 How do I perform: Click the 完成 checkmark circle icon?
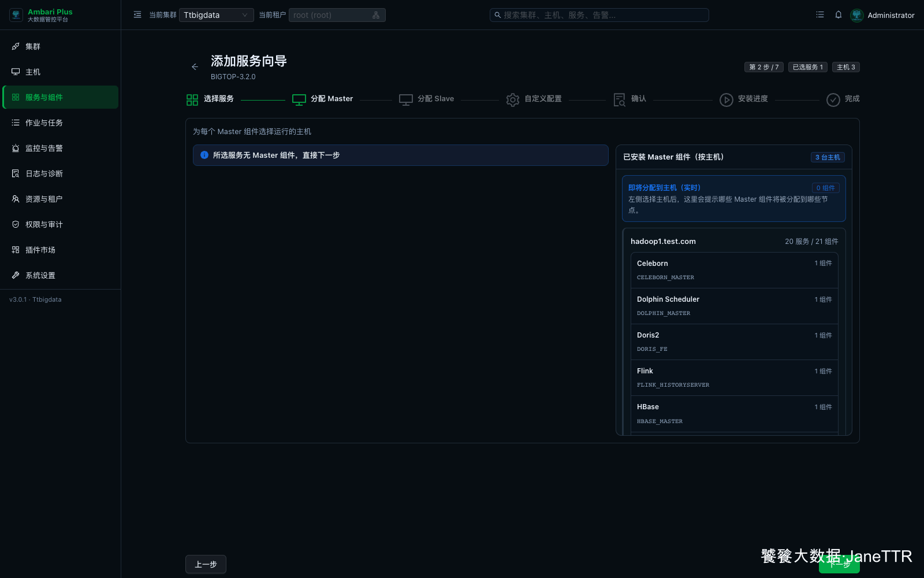pos(833,100)
